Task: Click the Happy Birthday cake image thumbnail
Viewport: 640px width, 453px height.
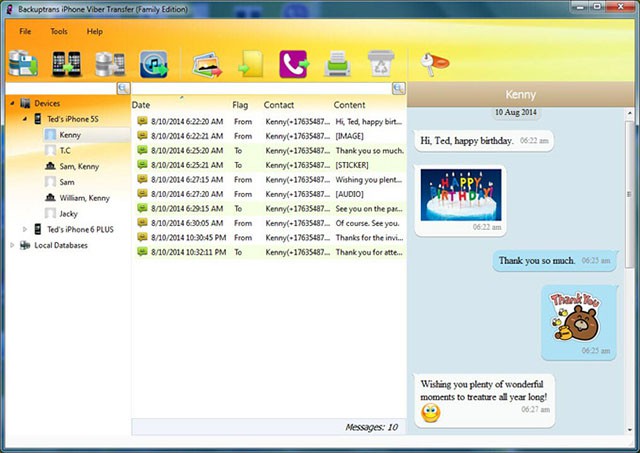Action: pyautogui.click(x=460, y=192)
